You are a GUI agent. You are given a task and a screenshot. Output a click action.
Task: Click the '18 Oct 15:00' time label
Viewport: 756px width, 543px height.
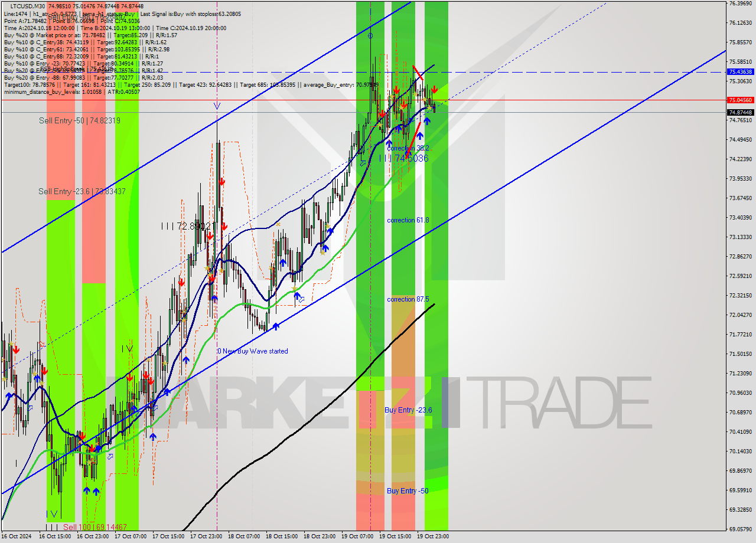pyautogui.click(x=282, y=537)
